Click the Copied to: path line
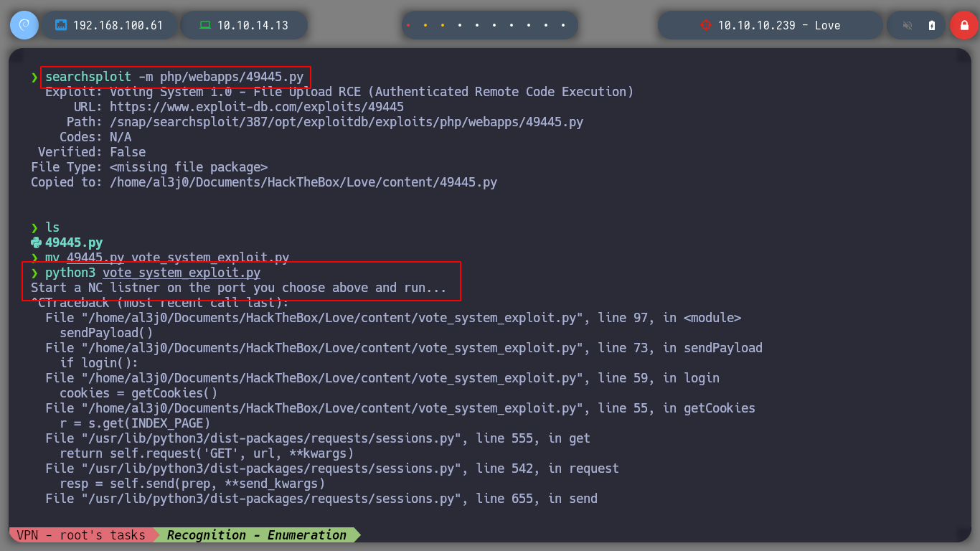Viewport: 980px width, 551px height. (264, 182)
